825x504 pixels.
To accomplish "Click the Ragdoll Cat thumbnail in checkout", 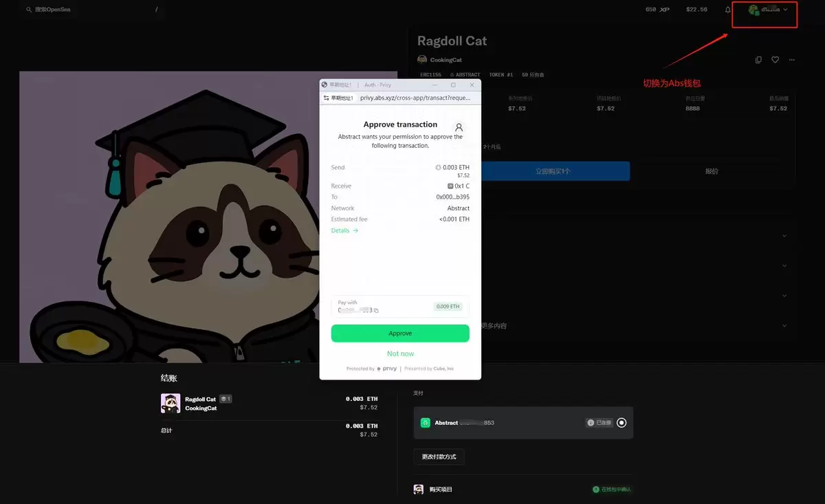I will click(170, 403).
